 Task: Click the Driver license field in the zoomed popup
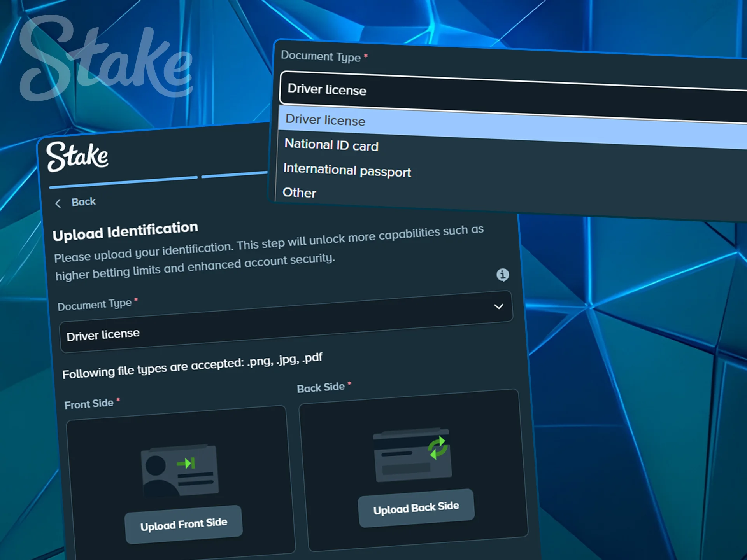coord(514,97)
